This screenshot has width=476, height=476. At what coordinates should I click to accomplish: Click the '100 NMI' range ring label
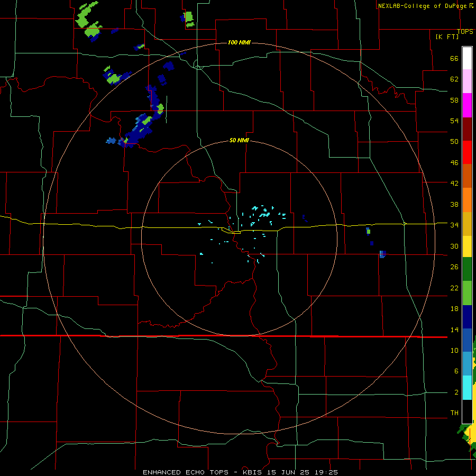coord(239,42)
